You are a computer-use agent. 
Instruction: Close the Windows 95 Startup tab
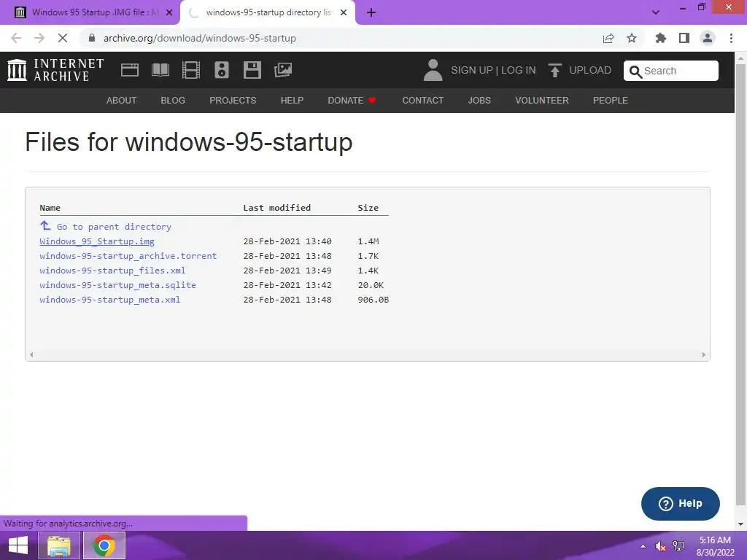tap(169, 13)
